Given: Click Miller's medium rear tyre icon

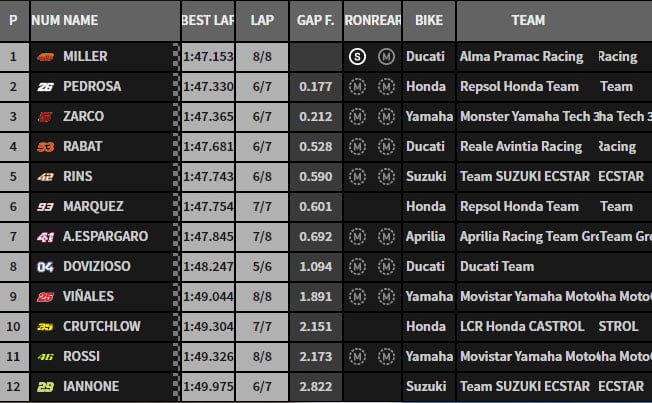Looking at the screenshot, I should click(385, 57).
